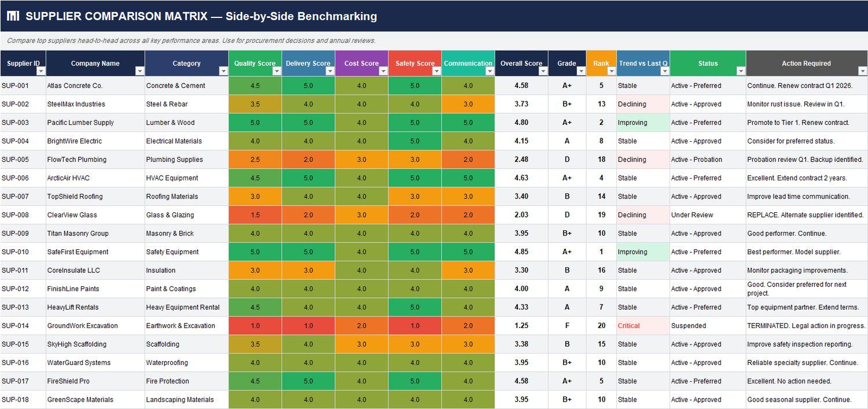Open the Cost Score filter dropdown
868x409 pixels.
pos(383,71)
